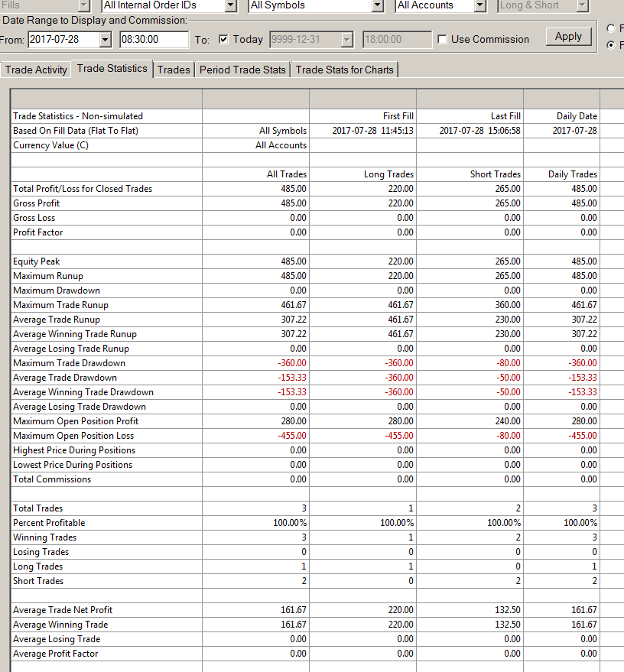This screenshot has height=672, width=624.
Task: Open the Period Trade Stats tab
Action: (242, 70)
